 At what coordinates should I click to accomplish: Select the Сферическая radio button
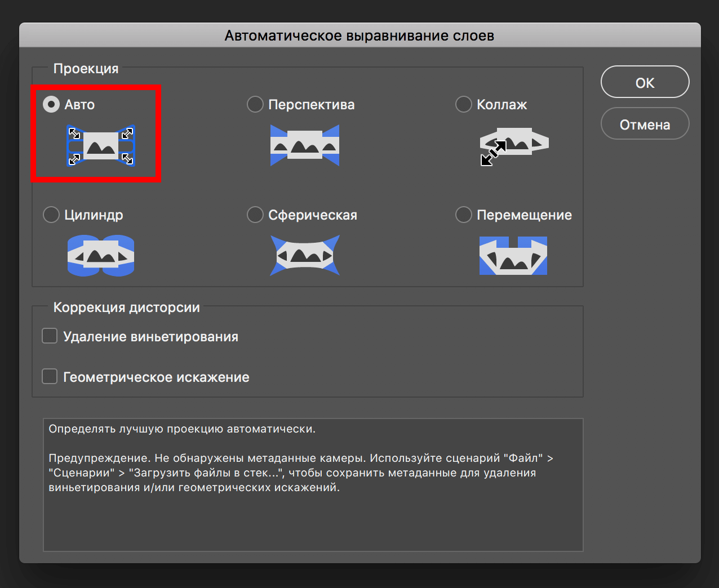coord(255,215)
